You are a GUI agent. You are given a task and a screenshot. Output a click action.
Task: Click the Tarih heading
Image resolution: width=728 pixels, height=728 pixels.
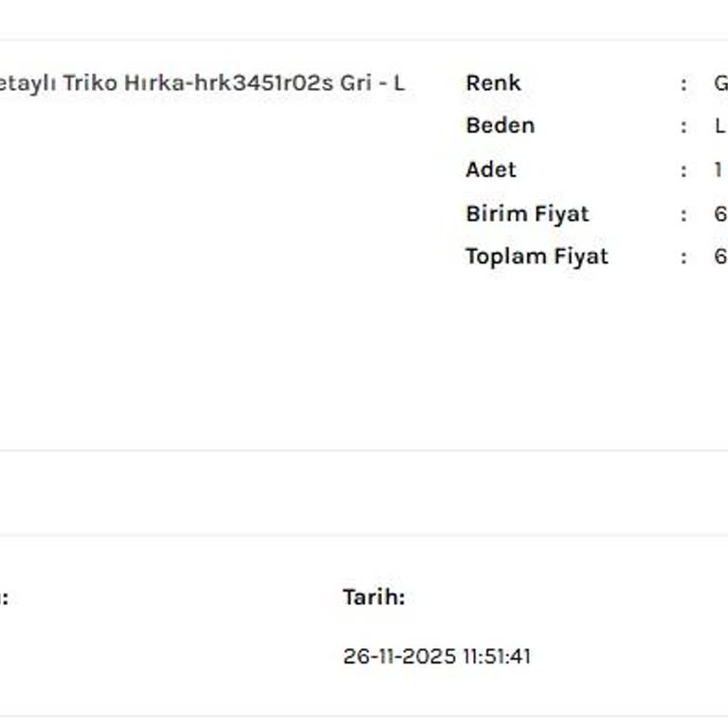pyautogui.click(x=373, y=597)
